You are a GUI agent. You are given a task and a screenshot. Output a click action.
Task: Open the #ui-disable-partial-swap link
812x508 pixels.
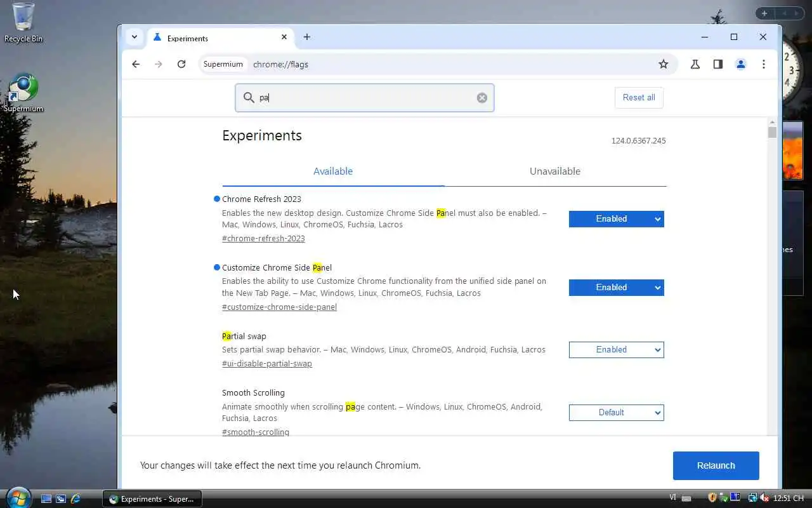point(267,364)
